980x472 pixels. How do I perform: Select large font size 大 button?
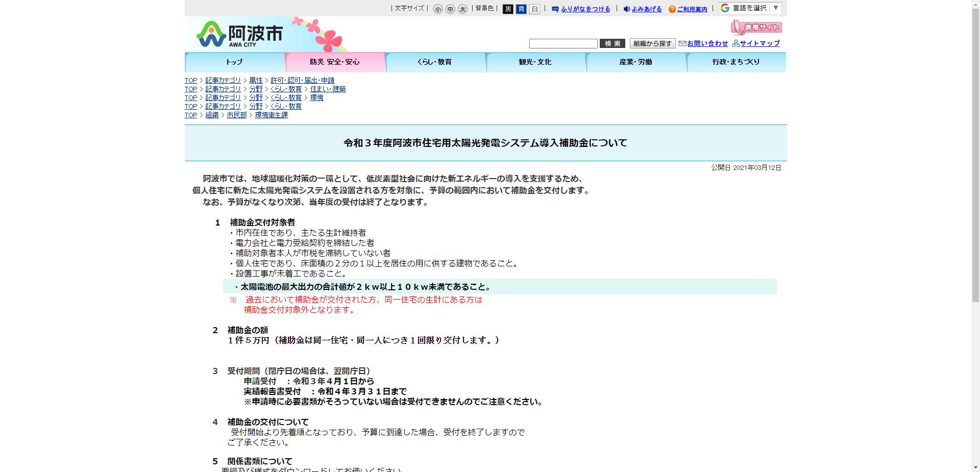click(x=462, y=9)
